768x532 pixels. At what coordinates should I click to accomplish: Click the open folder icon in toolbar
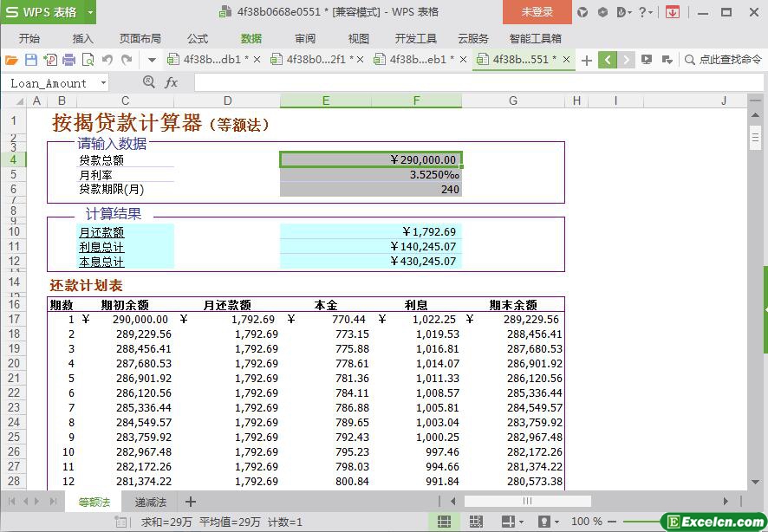point(11,60)
